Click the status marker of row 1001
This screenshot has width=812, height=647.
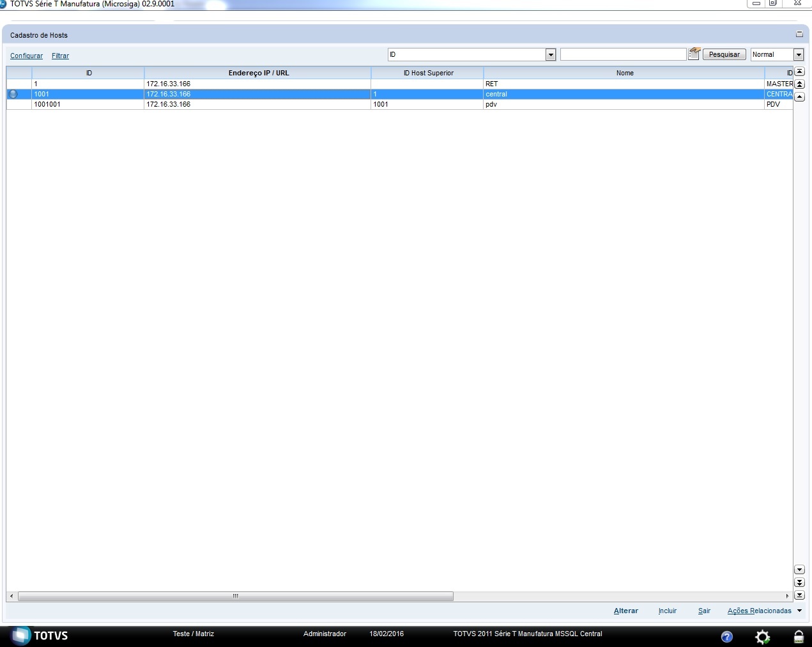13,94
